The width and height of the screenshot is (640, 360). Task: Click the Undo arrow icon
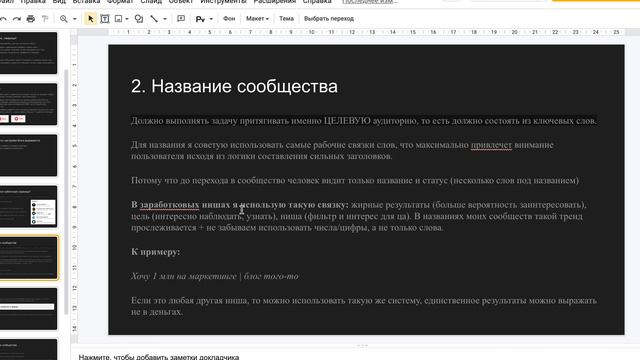[x=3, y=19]
